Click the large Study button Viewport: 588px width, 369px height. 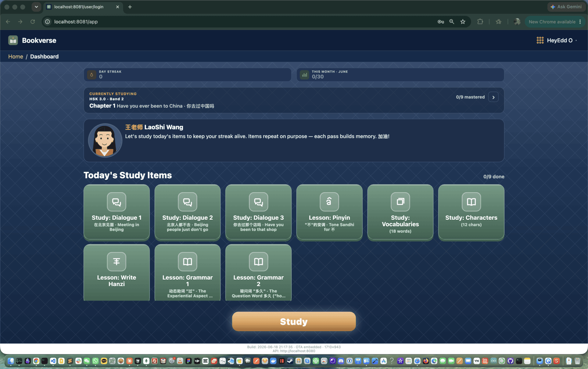click(294, 322)
